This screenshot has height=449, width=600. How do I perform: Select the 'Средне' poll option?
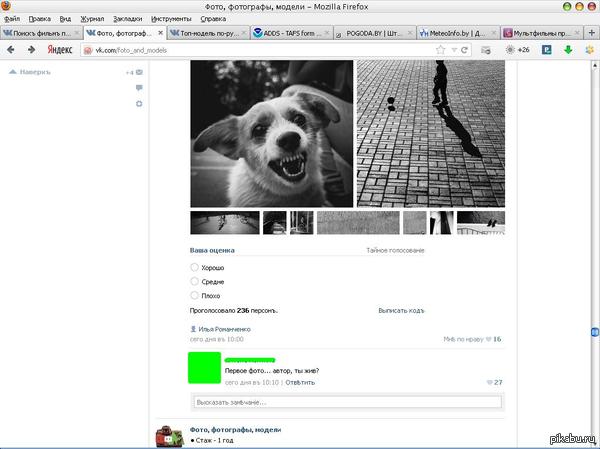(194, 281)
